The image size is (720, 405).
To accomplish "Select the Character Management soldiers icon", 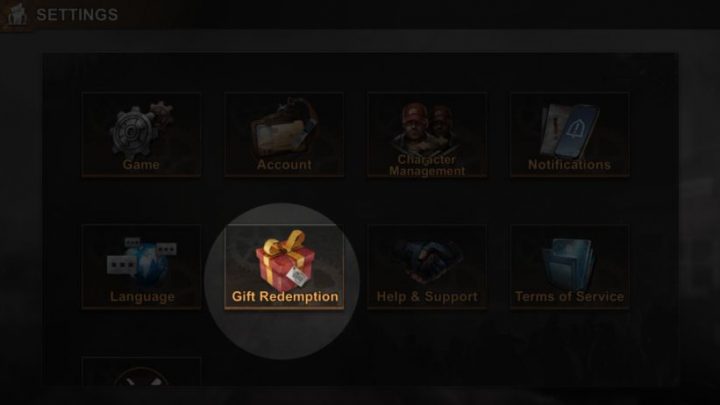I will (x=427, y=127).
